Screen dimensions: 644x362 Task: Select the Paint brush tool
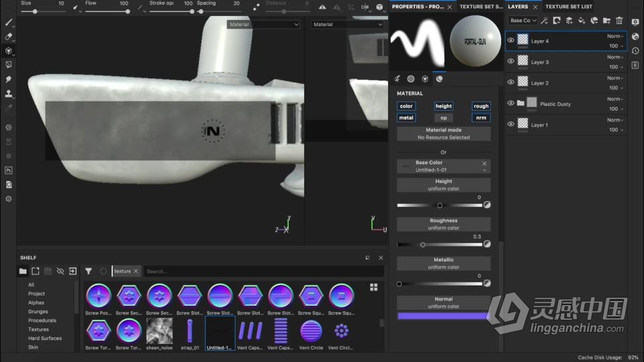(x=9, y=22)
